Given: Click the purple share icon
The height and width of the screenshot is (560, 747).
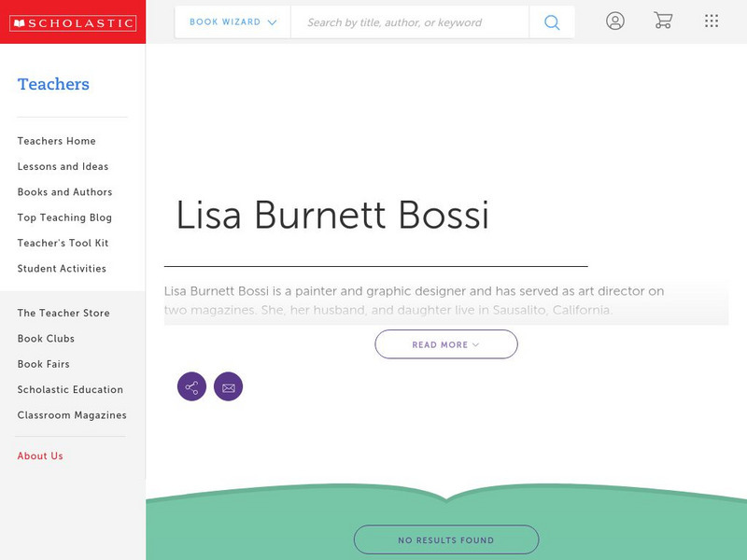Looking at the screenshot, I should [190, 385].
